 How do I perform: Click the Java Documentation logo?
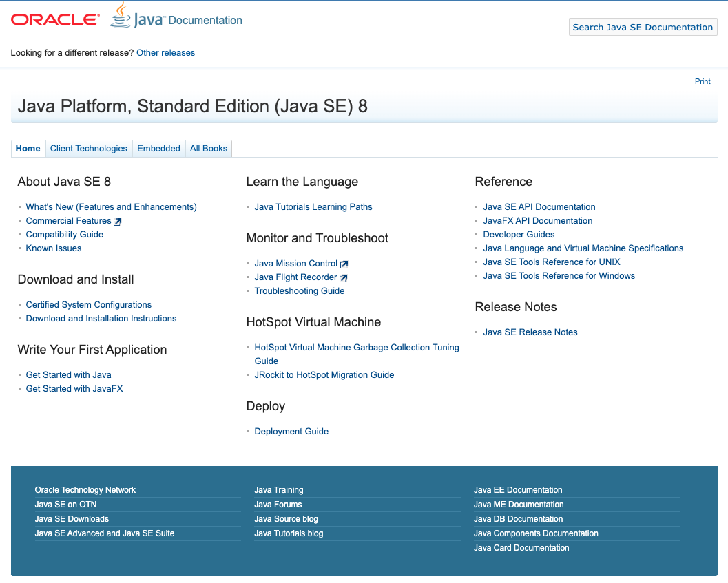[176, 17]
